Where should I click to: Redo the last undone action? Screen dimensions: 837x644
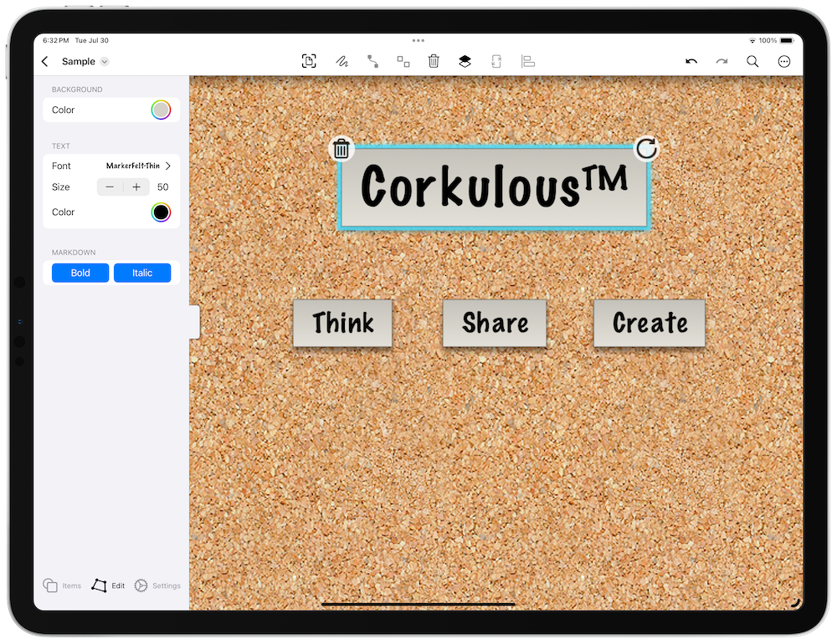point(721,61)
